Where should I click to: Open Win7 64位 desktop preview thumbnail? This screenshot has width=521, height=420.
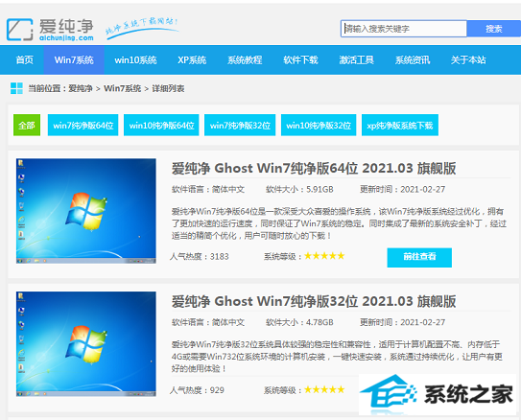point(86,211)
